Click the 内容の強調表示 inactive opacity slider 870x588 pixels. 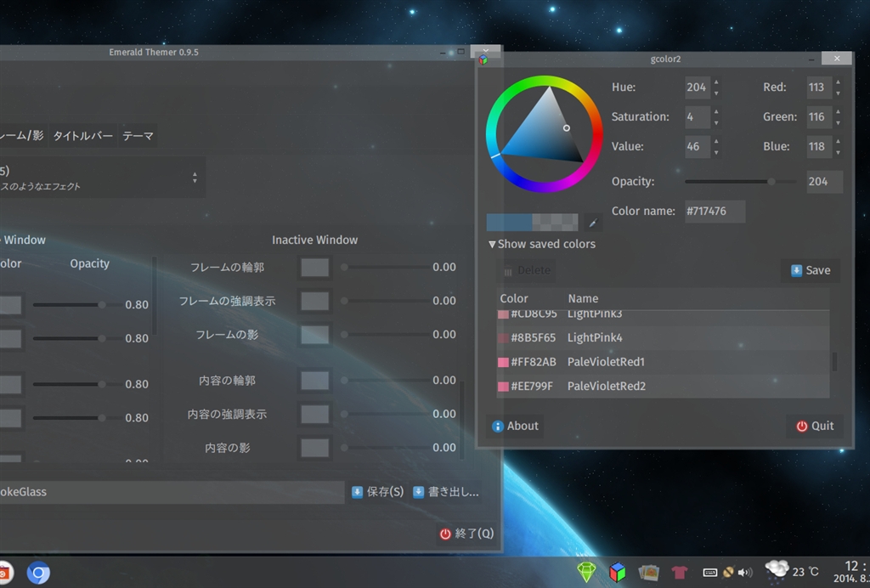click(385, 415)
